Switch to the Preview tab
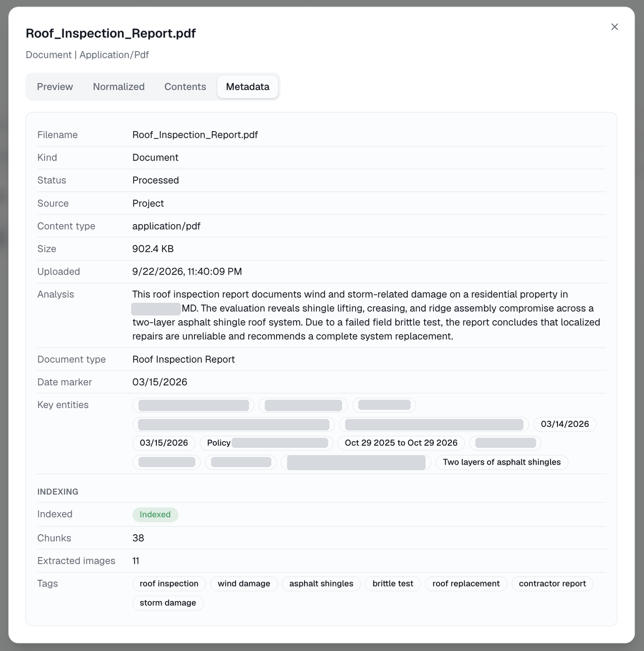Screen dimensions: 644x651 click(x=55, y=86)
